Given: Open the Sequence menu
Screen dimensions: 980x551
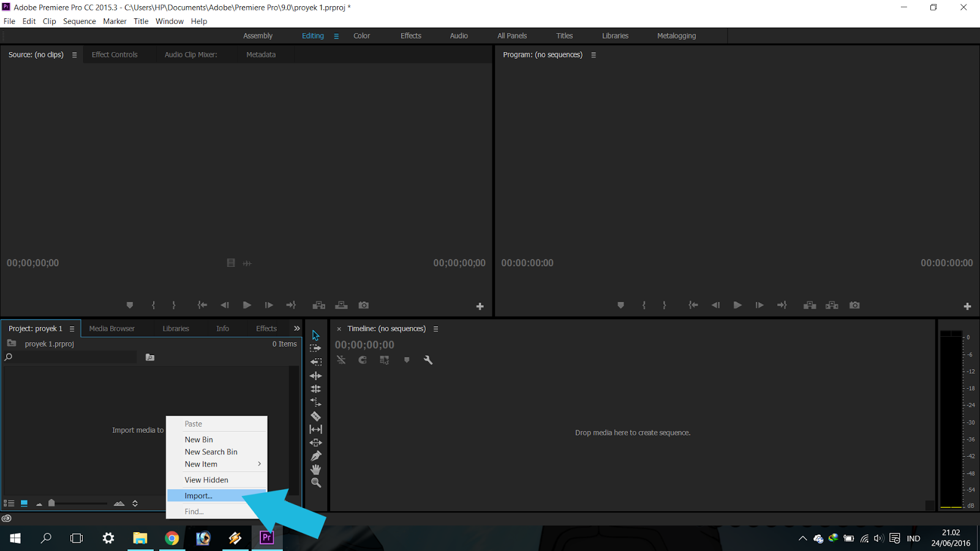Looking at the screenshot, I should pos(80,21).
